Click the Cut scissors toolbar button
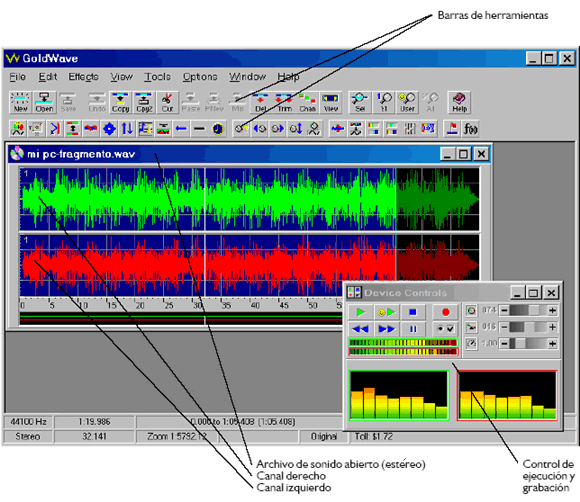 point(167,102)
